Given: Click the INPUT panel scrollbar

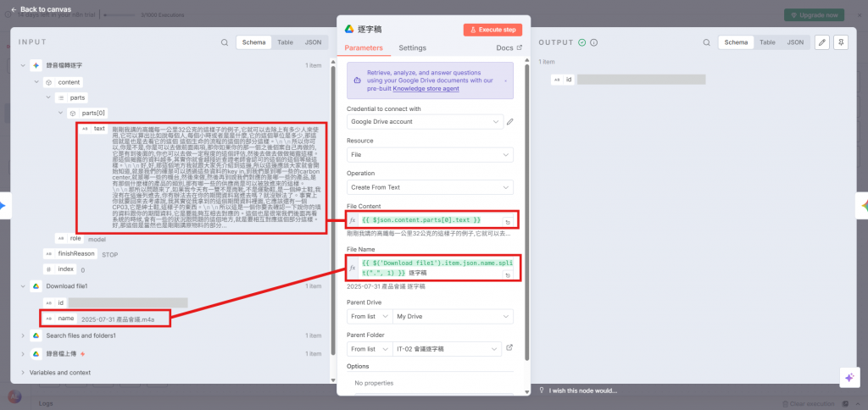Looking at the screenshot, I should 332,210.
